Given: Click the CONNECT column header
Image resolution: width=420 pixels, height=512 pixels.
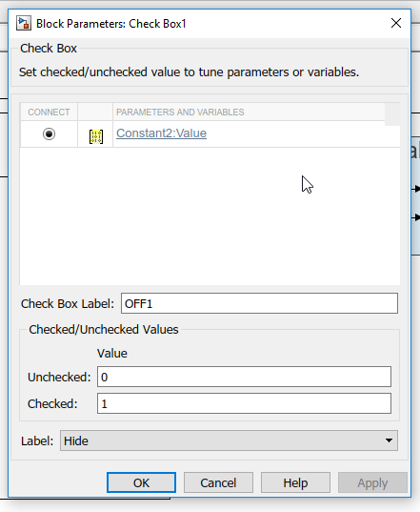Looking at the screenshot, I should (49, 112).
